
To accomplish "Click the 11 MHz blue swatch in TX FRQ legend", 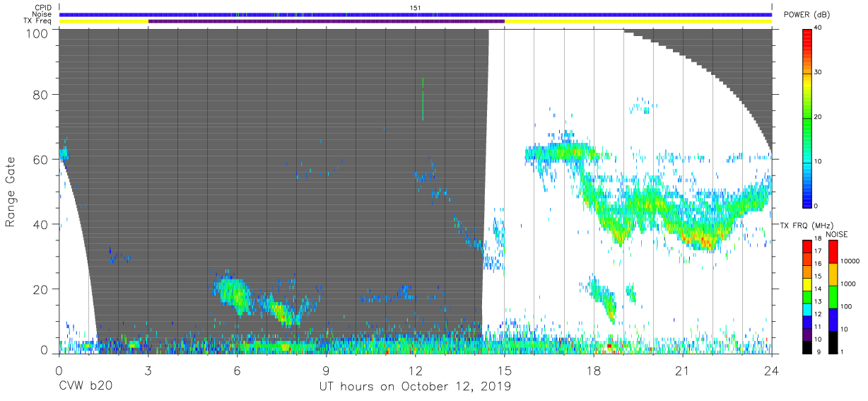I will tap(807, 322).
